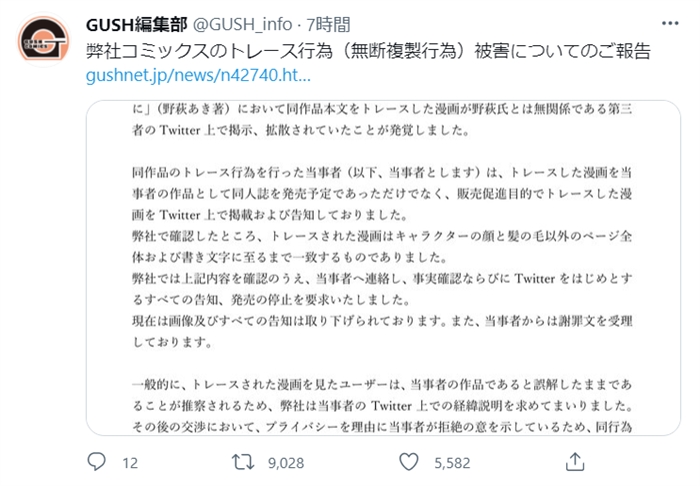700x486 pixels.
Task: Open the GUSH profile avatar
Action: 44,41
